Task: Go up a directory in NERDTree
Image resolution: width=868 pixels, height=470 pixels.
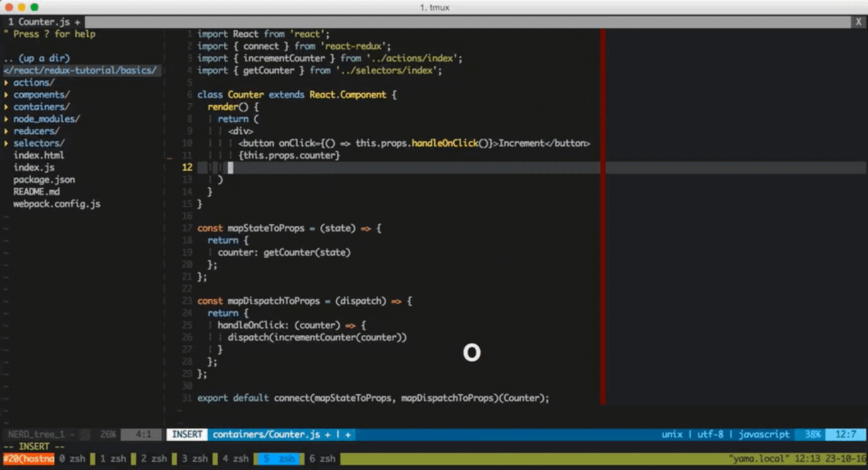Action: [37, 58]
